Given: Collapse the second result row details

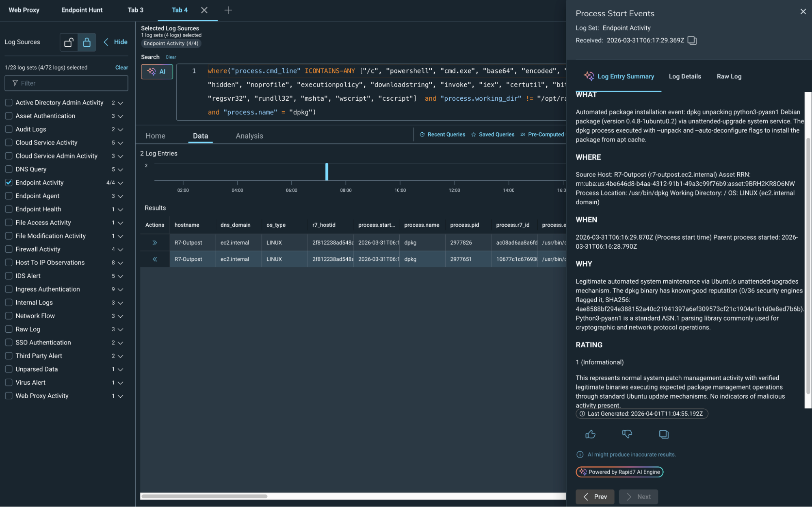Looking at the screenshot, I should point(154,259).
